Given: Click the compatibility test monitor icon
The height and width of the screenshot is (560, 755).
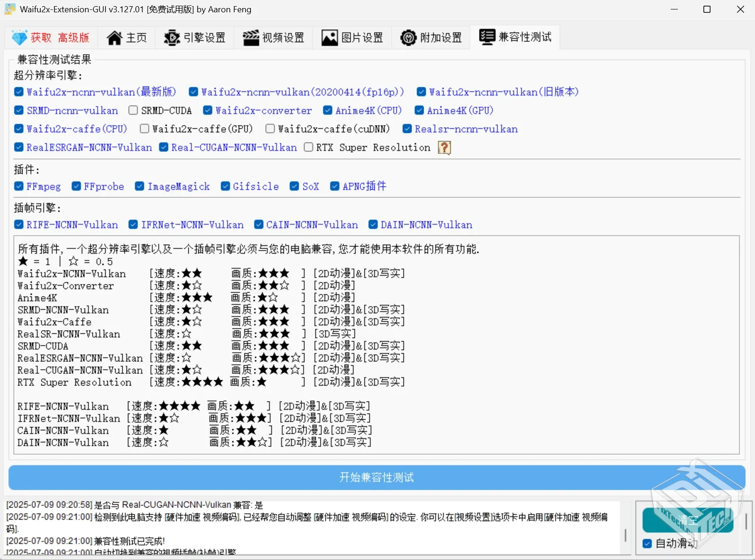Looking at the screenshot, I should pos(487,37).
